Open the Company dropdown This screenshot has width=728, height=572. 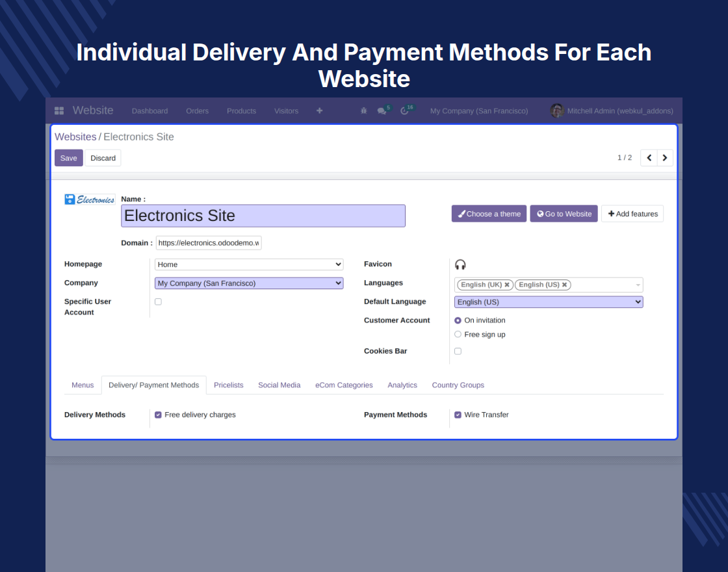click(x=249, y=283)
